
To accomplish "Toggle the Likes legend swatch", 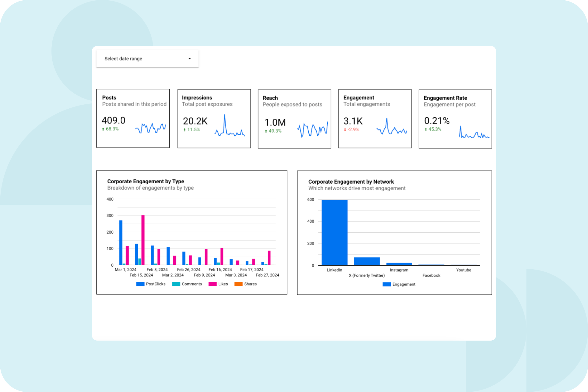I will [213, 284].
